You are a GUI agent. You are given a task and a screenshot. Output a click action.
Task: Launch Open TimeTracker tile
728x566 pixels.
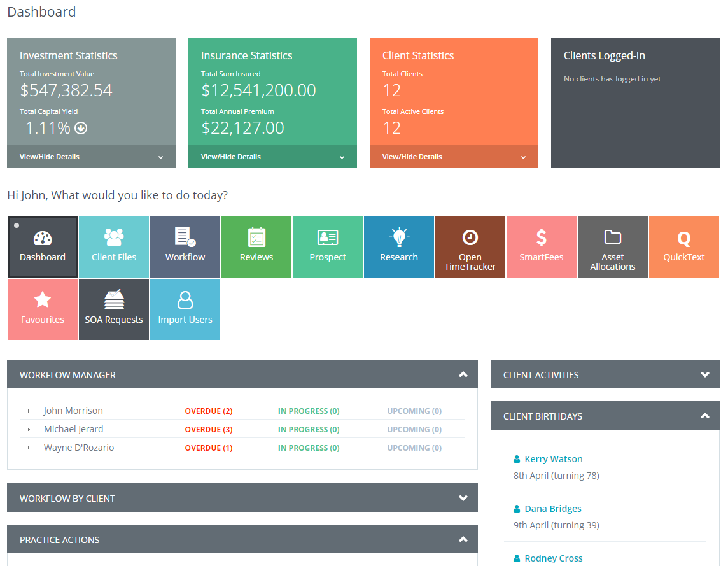pyautogui.click(x=470, y=247)
